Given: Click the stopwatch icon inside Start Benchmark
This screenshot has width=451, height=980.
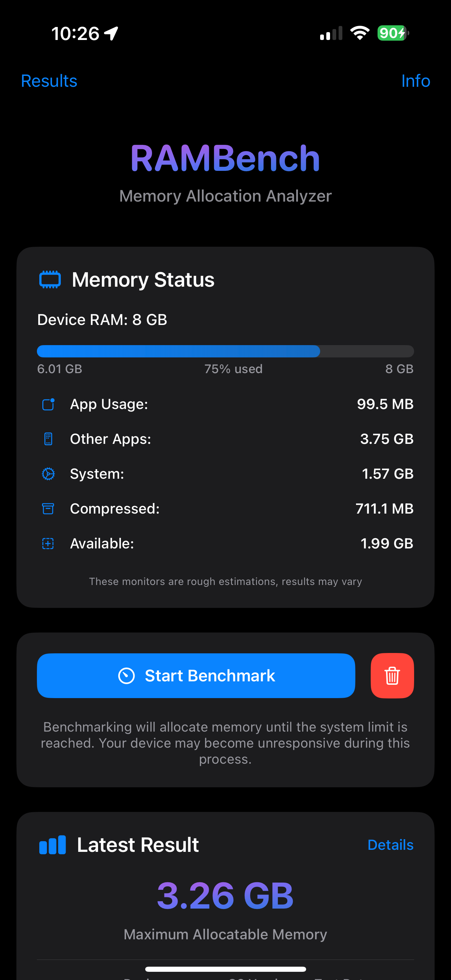Looking at the screenshot, I should [127, 675].
